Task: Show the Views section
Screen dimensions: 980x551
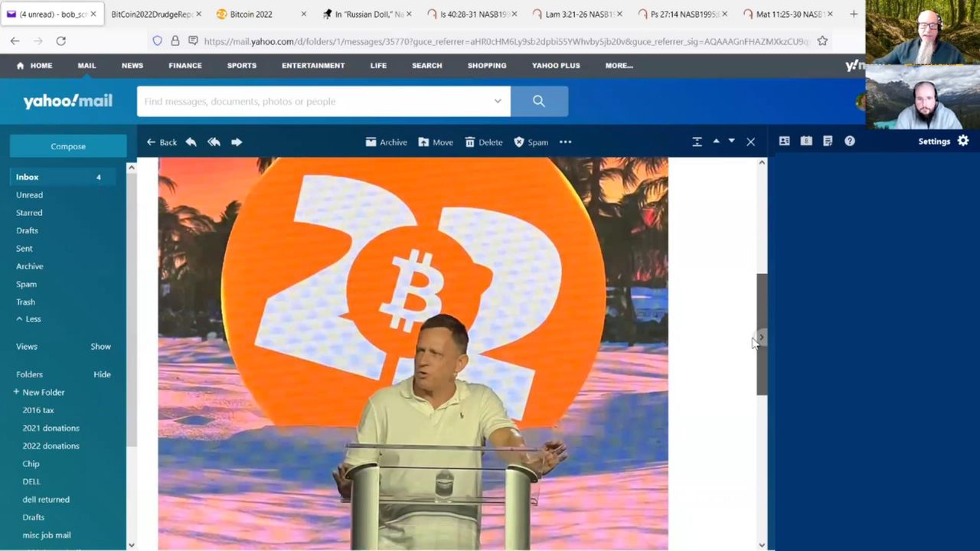Action: pyautogui.click(x=100, y=347)
